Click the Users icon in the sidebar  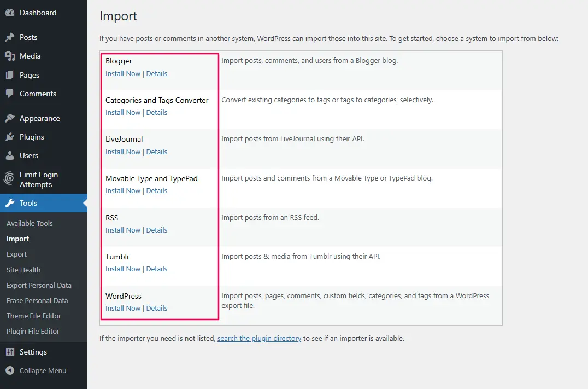11,155
